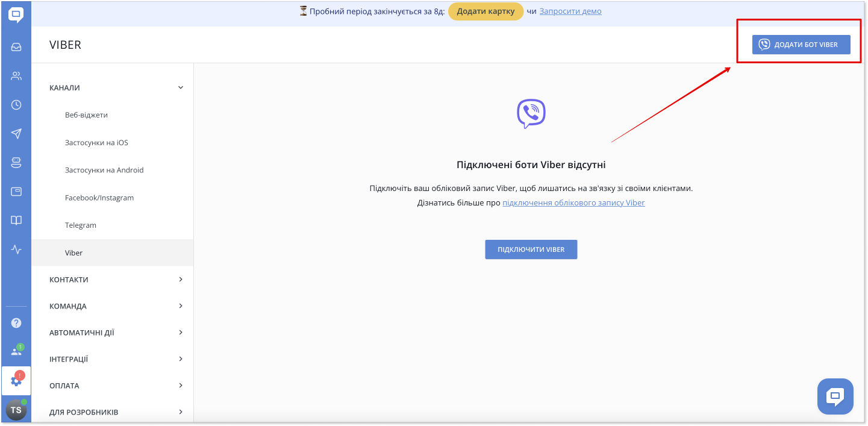Select Веб-віджети channel
The width and height of the screenshot is (868, 426).
86,115
